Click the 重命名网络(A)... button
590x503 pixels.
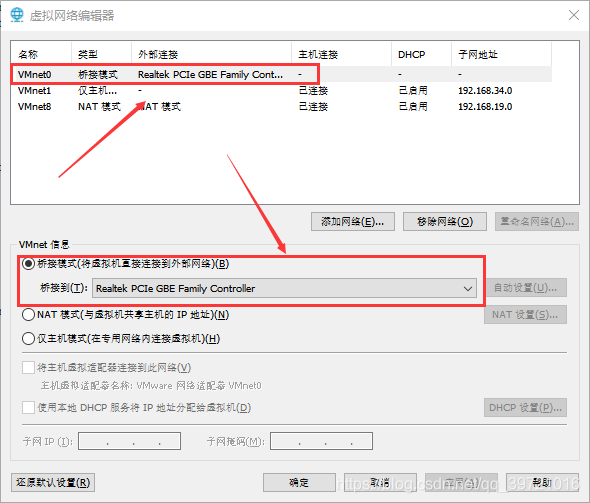coord(537,222)
